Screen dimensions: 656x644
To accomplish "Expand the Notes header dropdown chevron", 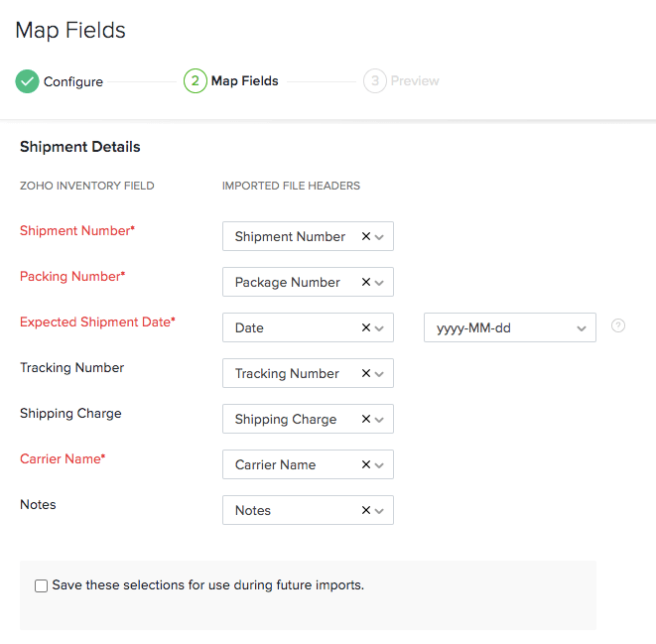I will (x=380, y=511).
